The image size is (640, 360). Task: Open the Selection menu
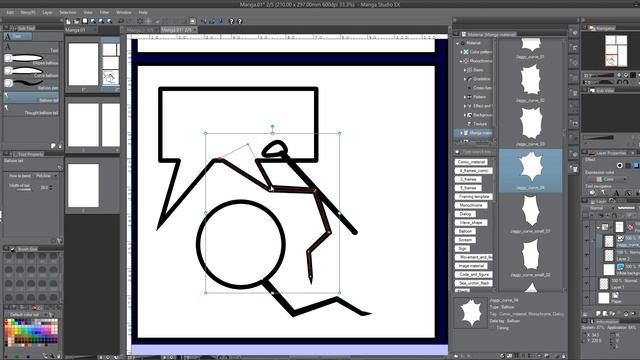coord(68,12)
